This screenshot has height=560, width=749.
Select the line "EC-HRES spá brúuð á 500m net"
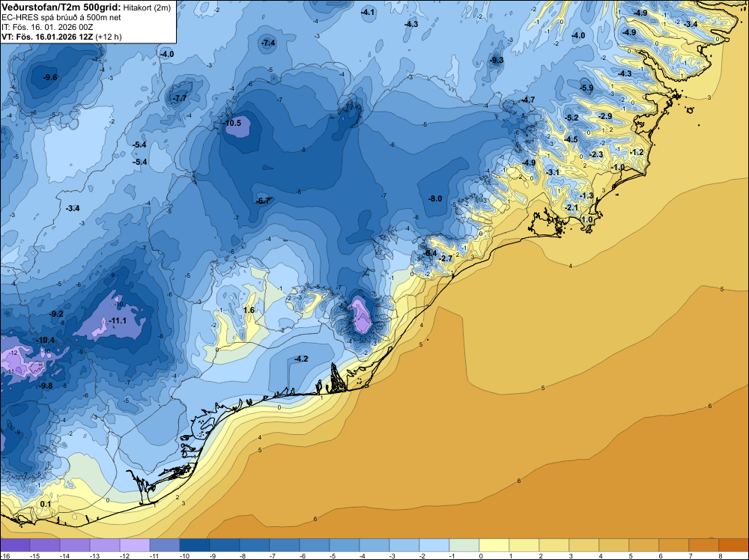(x=61, y=17)
